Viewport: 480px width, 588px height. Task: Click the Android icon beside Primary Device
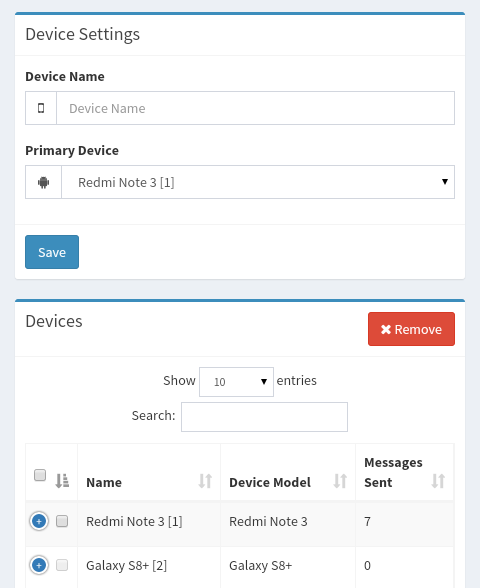44,182
